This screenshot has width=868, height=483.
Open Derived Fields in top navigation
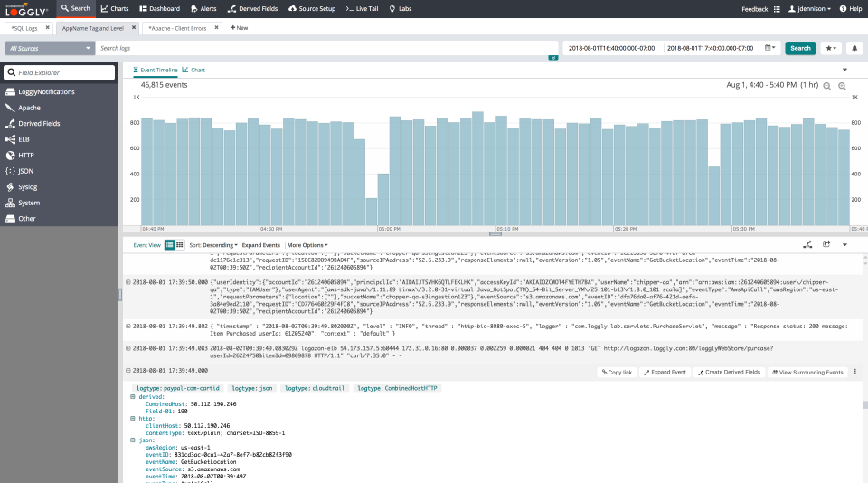[x=253, y=8]
